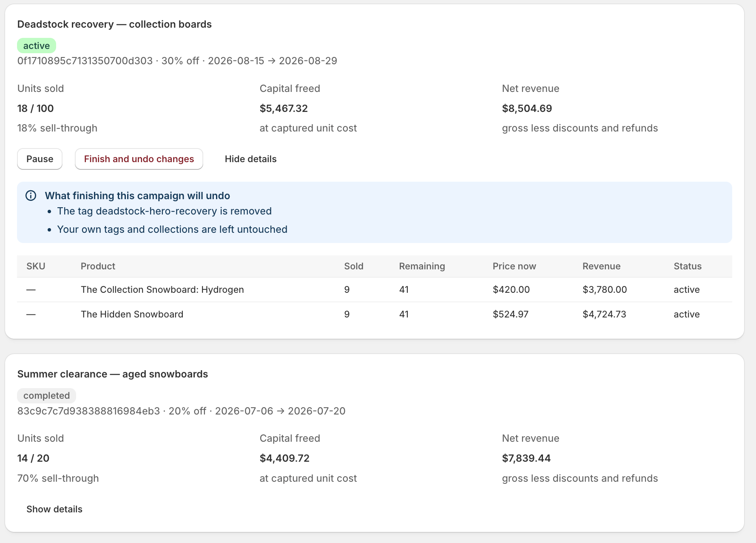Click Finish and undo changes button
Viewport: 756px width, 543px height.
(139, 159)
